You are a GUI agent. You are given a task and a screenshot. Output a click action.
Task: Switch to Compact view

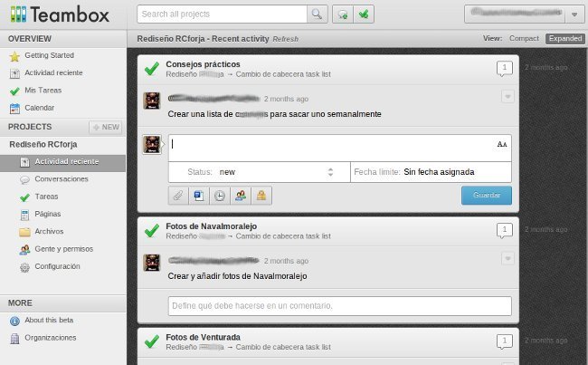[524, 38]
